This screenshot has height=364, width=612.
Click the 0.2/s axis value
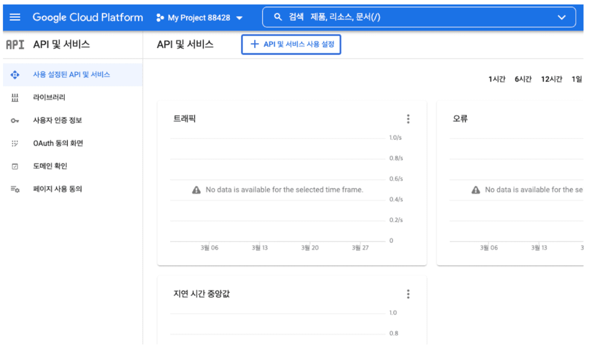coord(396,220)
